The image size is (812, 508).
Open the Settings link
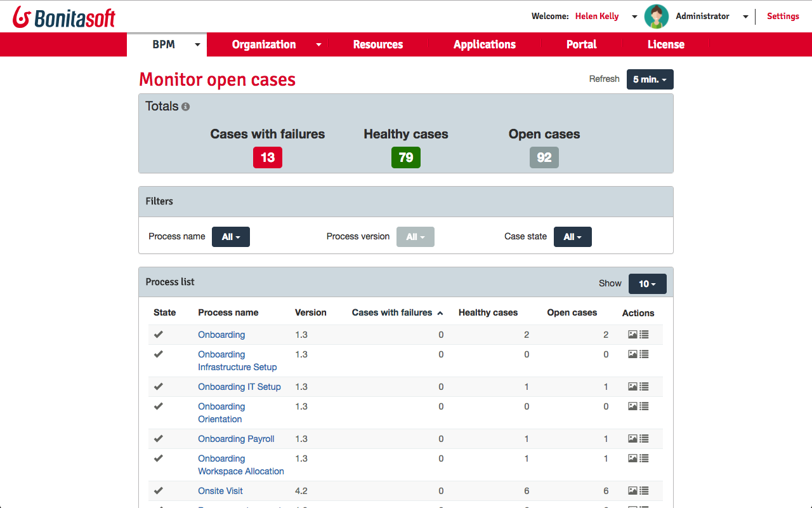pos(783,17)
